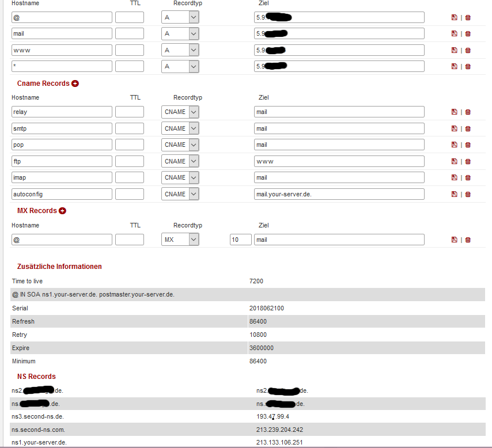This screenshot has width=492, height=448.
Task: Click the relay hostname input field
Action: [62, 112]
